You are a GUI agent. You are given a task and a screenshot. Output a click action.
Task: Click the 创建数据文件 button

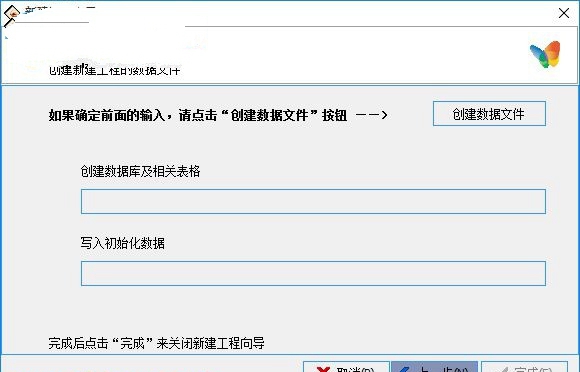point(489,114)
